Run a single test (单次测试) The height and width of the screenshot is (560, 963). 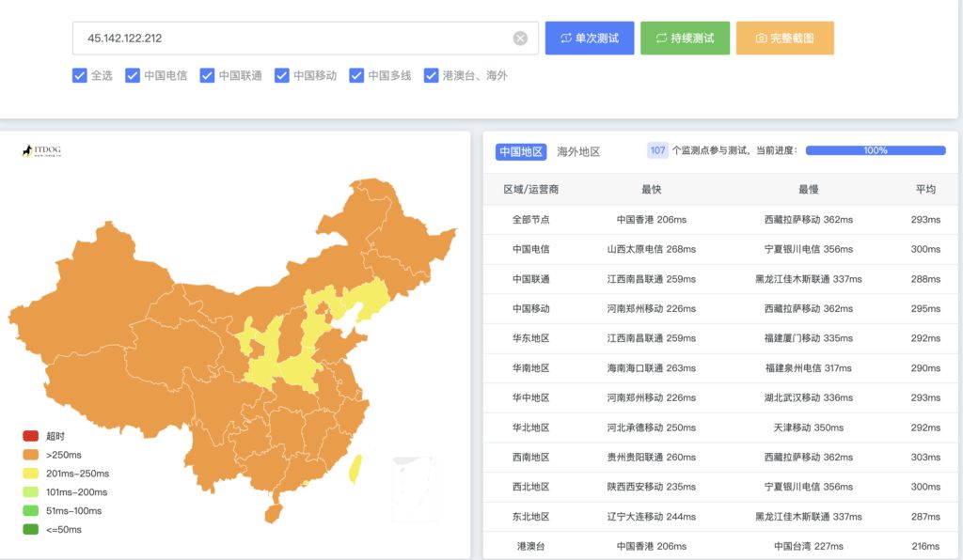(590, 38)
